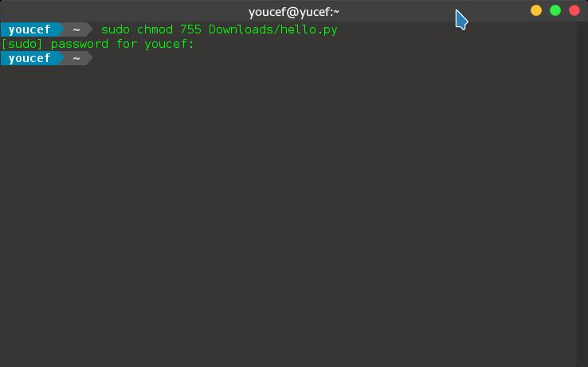Minimize the terminal with the yellow button

pyautogui.click(x=536, y=10)
